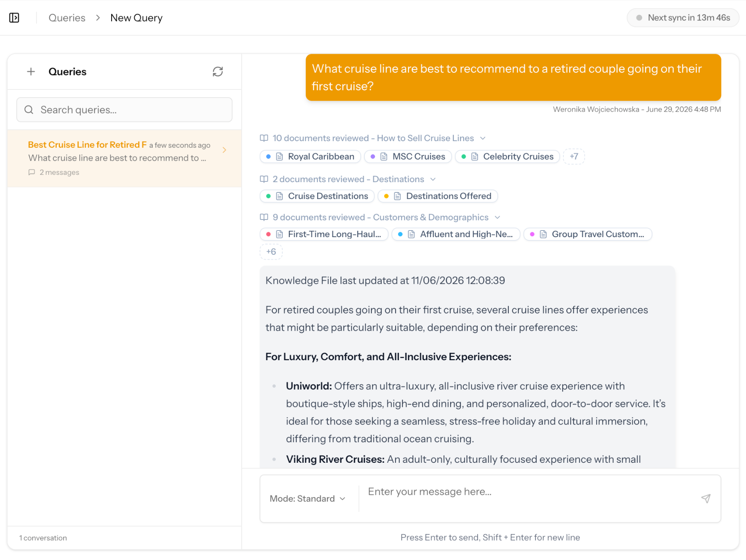The height and width of the screenshot is (560, 746).
Task: Open the Queries breadcrumb link
Action: 67,18
